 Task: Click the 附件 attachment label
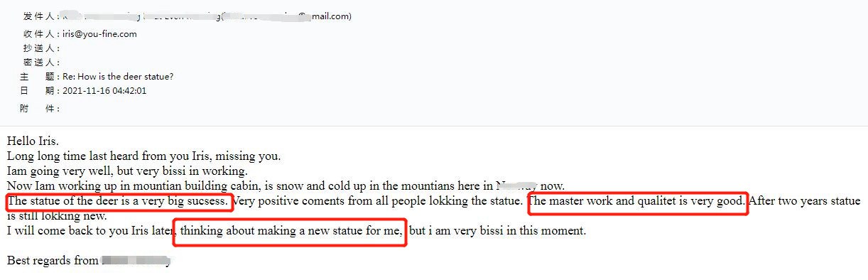40,109
